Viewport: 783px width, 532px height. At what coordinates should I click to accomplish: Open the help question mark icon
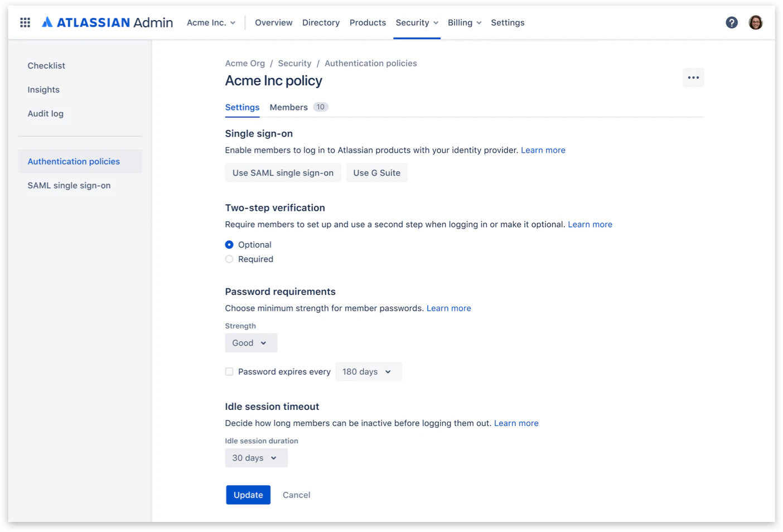pyautogui.click(x=732, y=22)
